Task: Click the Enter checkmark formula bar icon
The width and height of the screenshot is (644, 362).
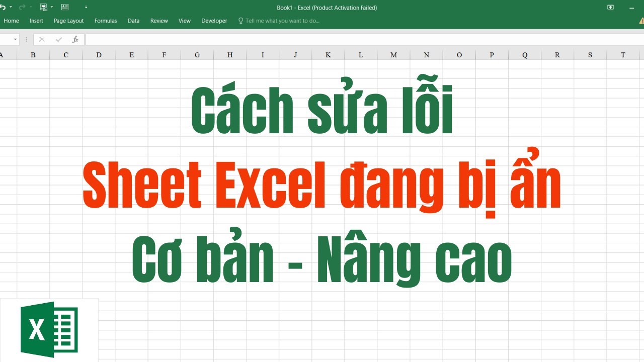Action: pyautogui.click(x=59, y=39)
